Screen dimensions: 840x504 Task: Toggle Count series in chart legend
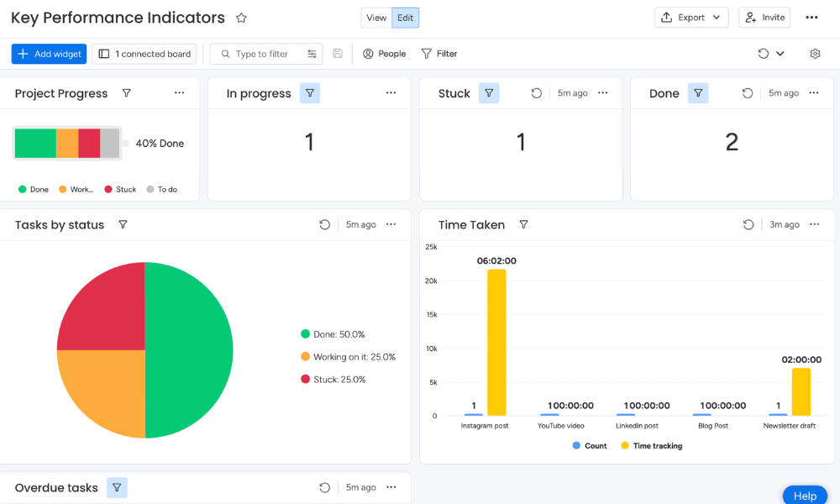click(590, 446)
